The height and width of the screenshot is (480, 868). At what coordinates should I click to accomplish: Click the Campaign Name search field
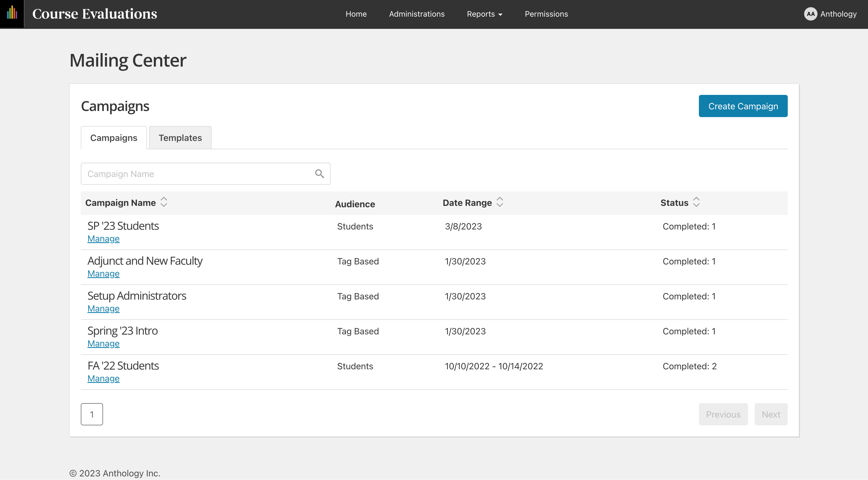coord(205,174)
